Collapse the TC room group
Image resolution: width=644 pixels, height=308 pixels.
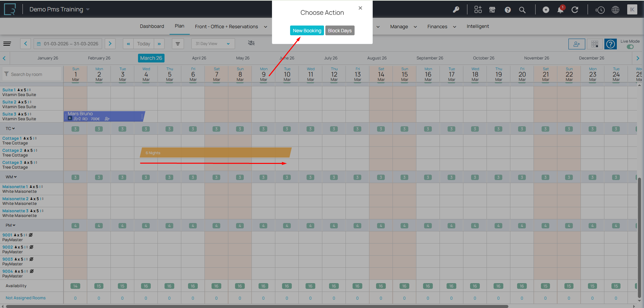(10, 129)
